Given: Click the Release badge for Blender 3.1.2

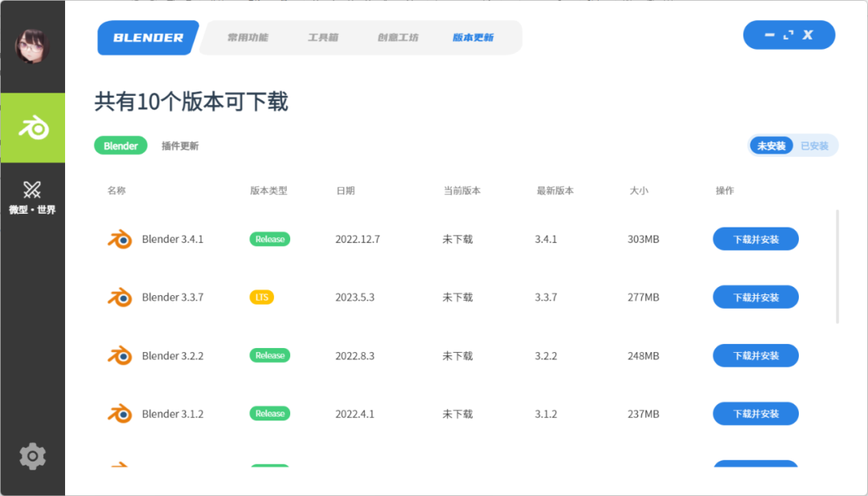Looking at the screenshot, I should tap(269, 413).
